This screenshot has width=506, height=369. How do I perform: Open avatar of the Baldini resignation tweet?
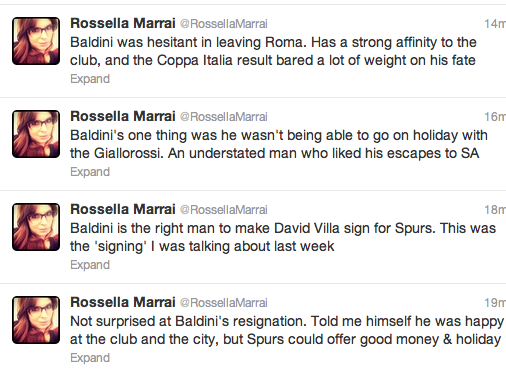pyautogui.click(x=36, y=320)
